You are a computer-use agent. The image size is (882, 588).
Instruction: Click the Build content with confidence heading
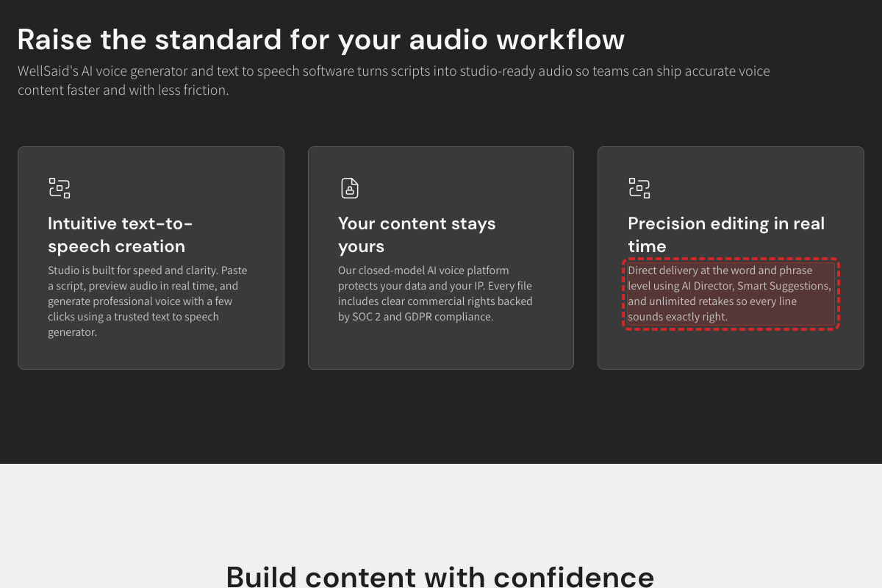point(440,576)
